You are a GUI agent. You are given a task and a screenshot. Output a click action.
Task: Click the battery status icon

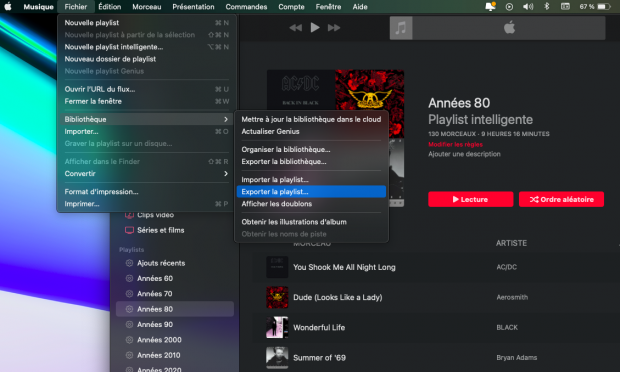pyautogui.click(x=604, y=6)
